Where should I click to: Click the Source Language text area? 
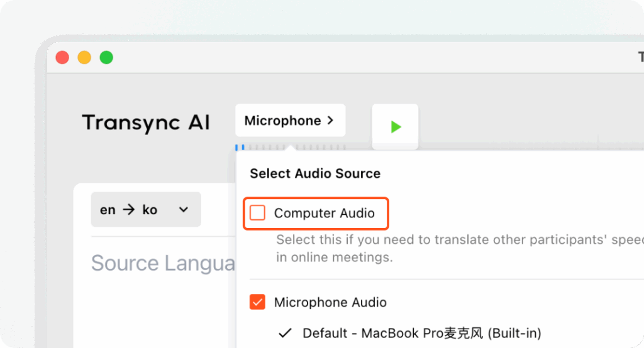point(163,263)
